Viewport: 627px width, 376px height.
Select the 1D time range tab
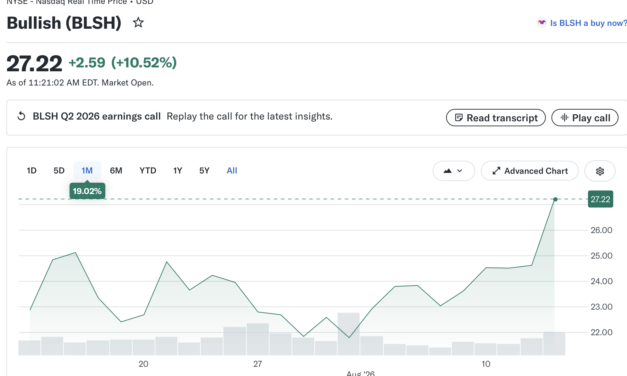point(32,170)
